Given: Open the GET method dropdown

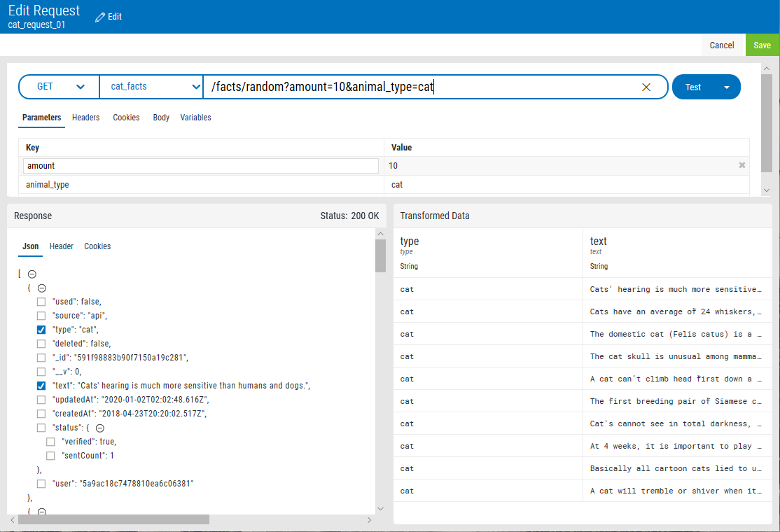Looking at the screenshot, I should click(60, 87).
